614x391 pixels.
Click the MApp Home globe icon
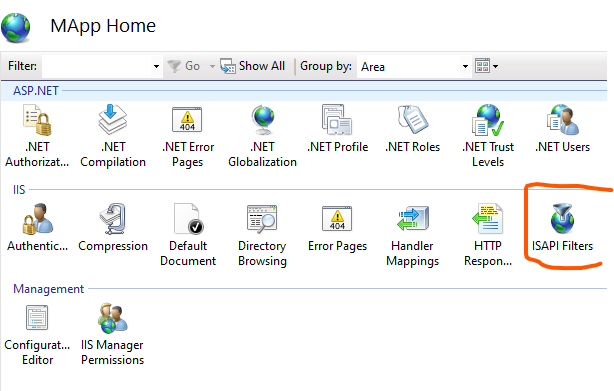16,27
